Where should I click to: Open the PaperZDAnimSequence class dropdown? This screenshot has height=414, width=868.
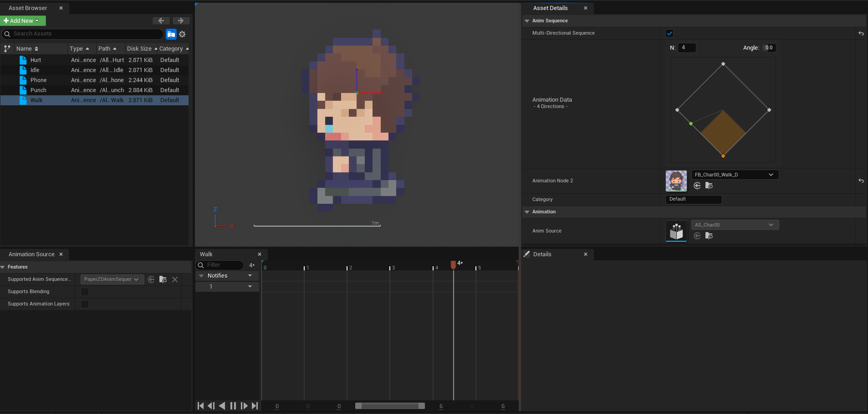[112, 279]
